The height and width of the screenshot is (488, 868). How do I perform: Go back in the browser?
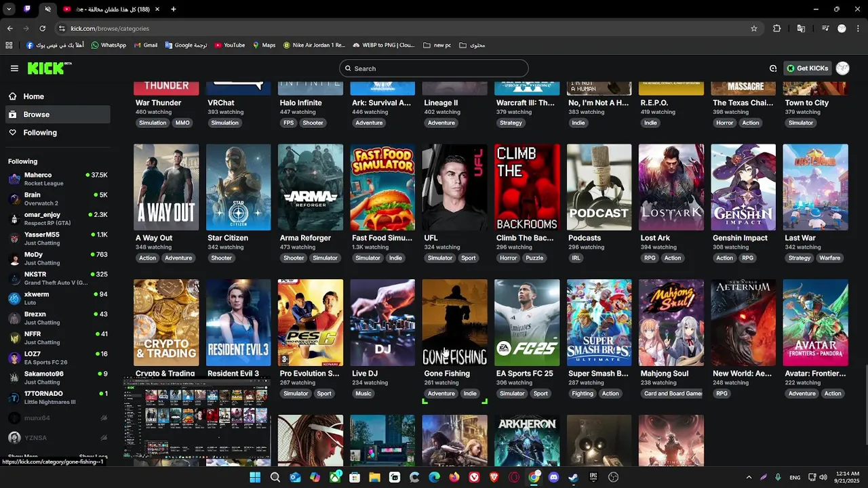[9, 28]
